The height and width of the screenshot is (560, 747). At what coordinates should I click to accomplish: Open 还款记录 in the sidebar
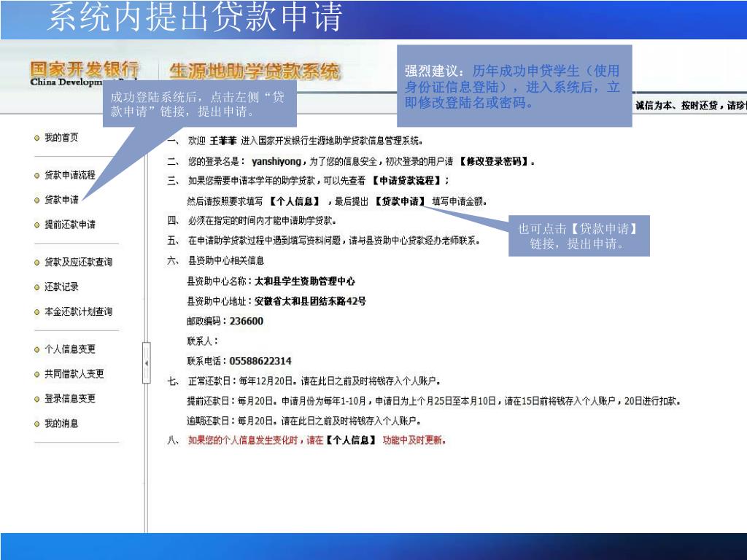(61, 287)
